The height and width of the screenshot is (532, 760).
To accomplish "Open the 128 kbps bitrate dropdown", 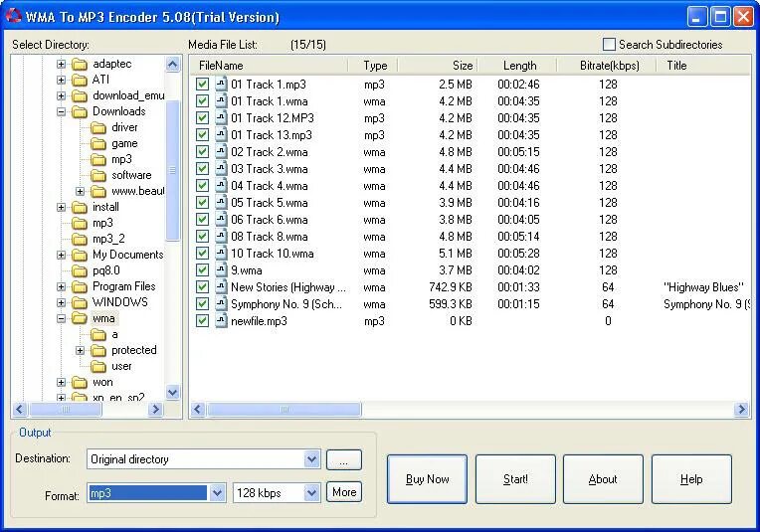I will point(311,493).
